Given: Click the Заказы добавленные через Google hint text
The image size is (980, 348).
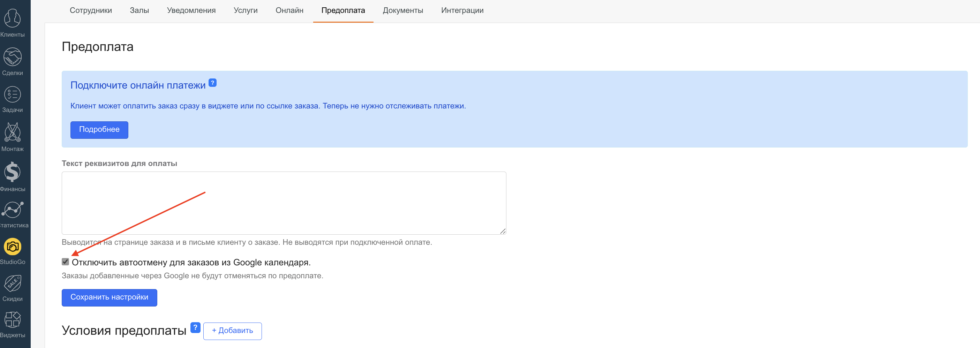Looking at the screenshot, I should pos(193,276).
